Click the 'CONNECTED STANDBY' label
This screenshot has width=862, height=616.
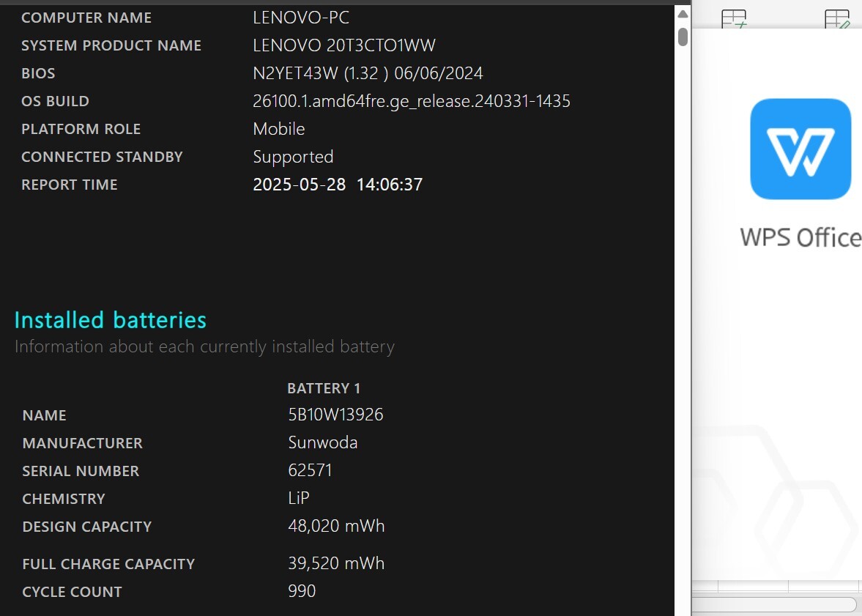(102, 157)
